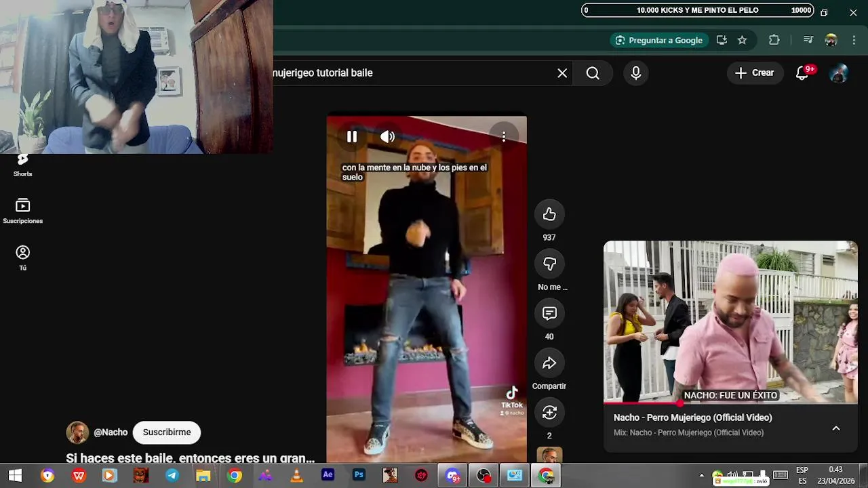Viewport: 868px width, 488px height.
Task: Open the Shorts section in sidebar
Action: click(23, 165)
